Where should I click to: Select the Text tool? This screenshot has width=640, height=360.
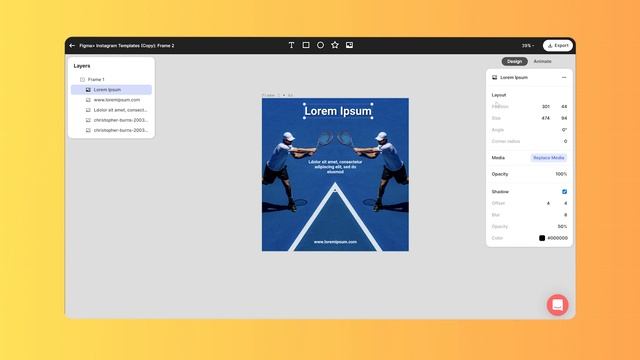pyautogui.click(x=291, y=45)
